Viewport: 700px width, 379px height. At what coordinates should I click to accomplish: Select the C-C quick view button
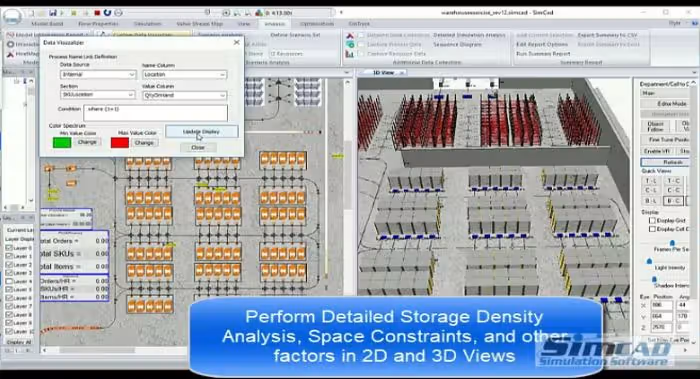pos(673,191)
